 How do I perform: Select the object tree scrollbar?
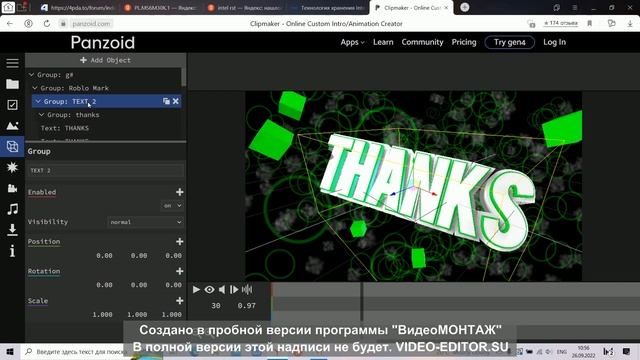point(183,77)
